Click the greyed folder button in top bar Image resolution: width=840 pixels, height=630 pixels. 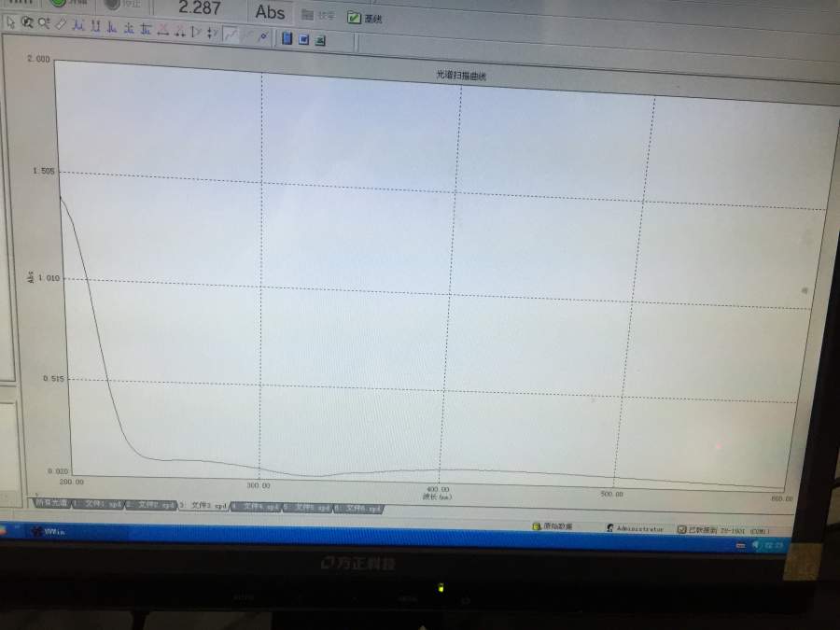(x=317, y=15)
